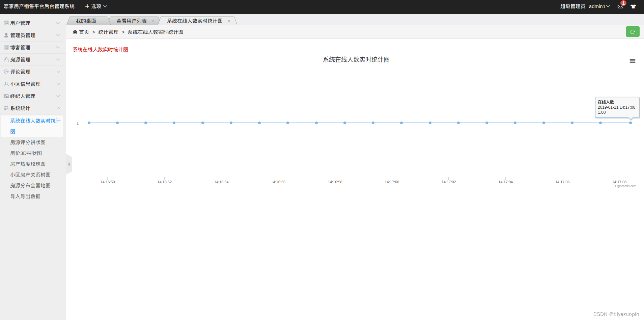This screenshot has height=320, width=644.
Task: Expand the 小区信息管理 menu chevron
Action: 58,84
